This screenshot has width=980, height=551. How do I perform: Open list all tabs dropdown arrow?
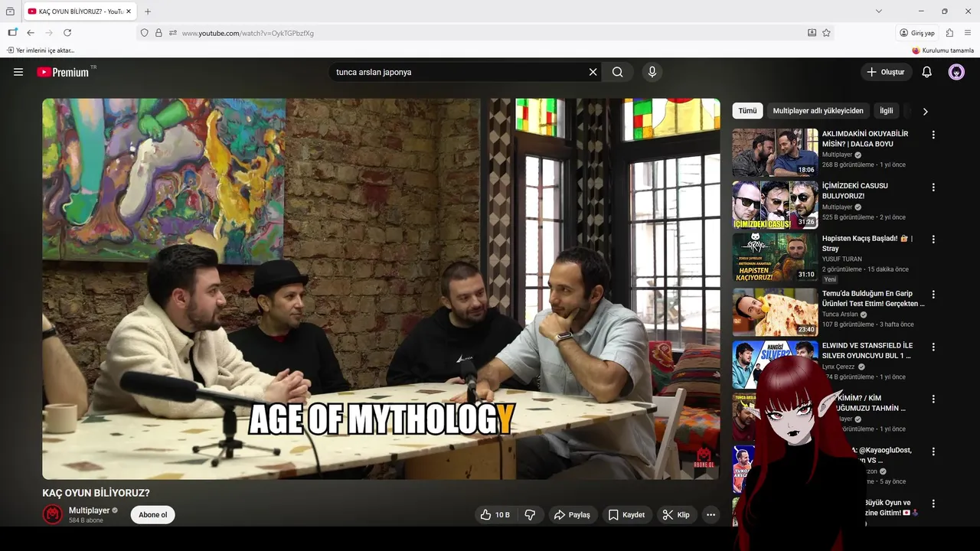(879, 11)
